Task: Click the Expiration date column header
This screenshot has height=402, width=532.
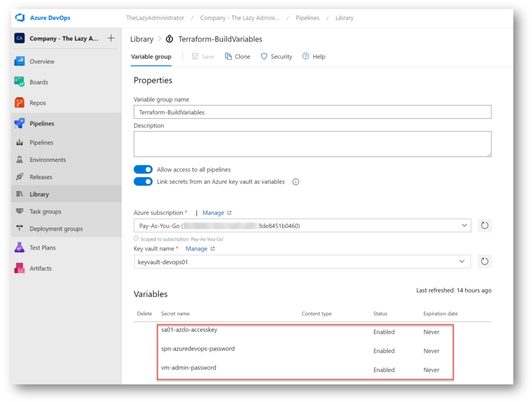Action: tap(441, 314)
